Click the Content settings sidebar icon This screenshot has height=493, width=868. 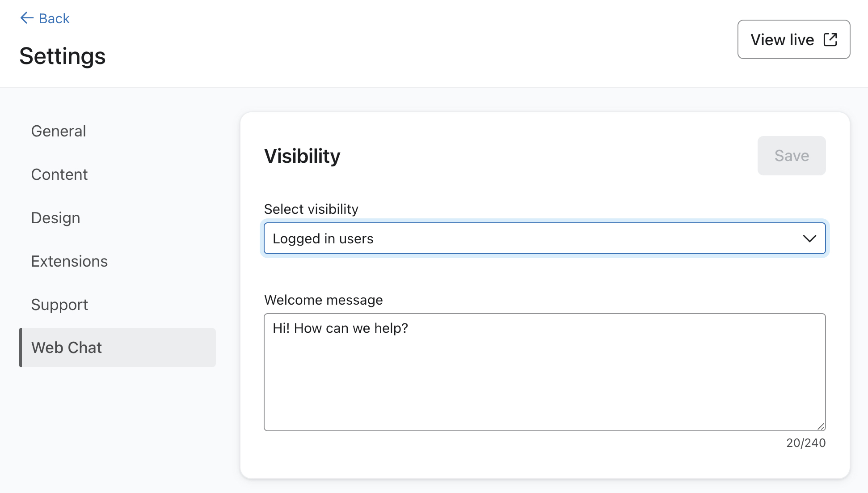coord(59,174)
